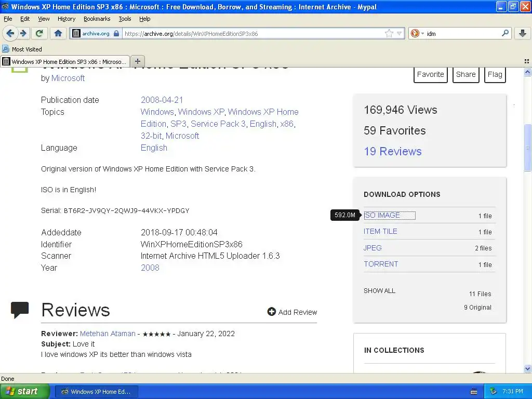
Task: Open the History menu
Action: click(66, 19)
